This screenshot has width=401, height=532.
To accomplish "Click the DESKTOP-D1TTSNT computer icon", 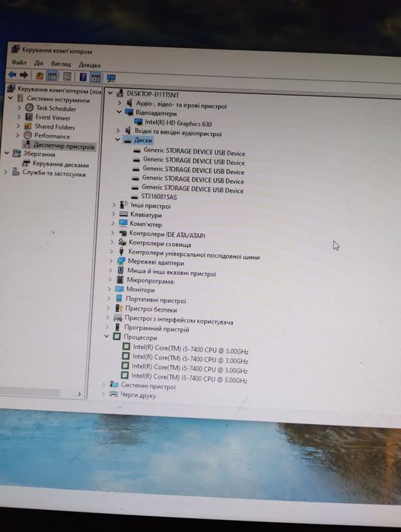I will click(120, 93).
